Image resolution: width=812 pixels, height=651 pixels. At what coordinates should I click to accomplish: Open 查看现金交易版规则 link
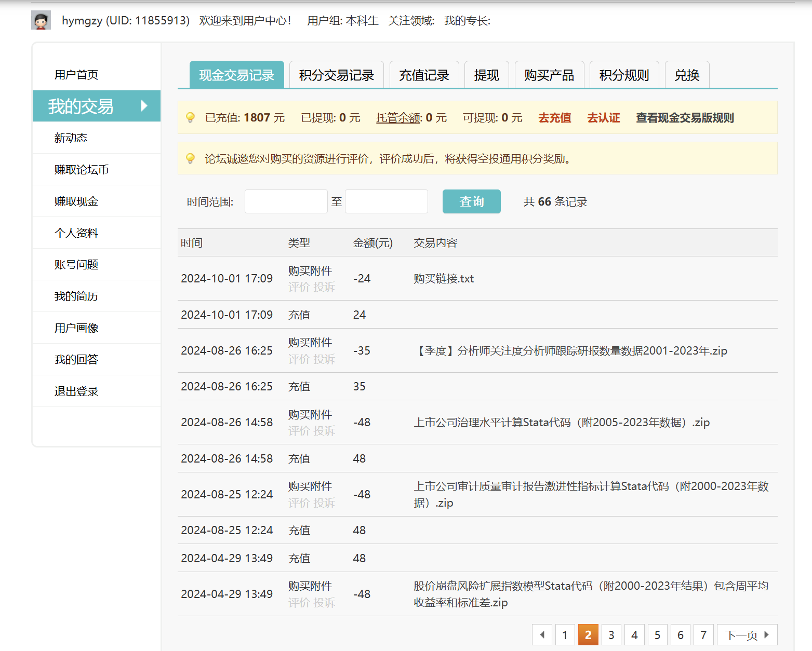[685, 118]
